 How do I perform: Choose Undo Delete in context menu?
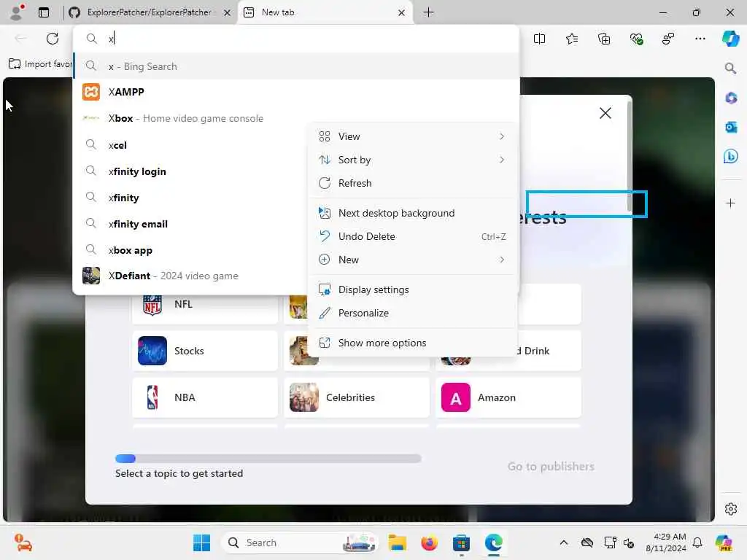[x=412, y=237]
